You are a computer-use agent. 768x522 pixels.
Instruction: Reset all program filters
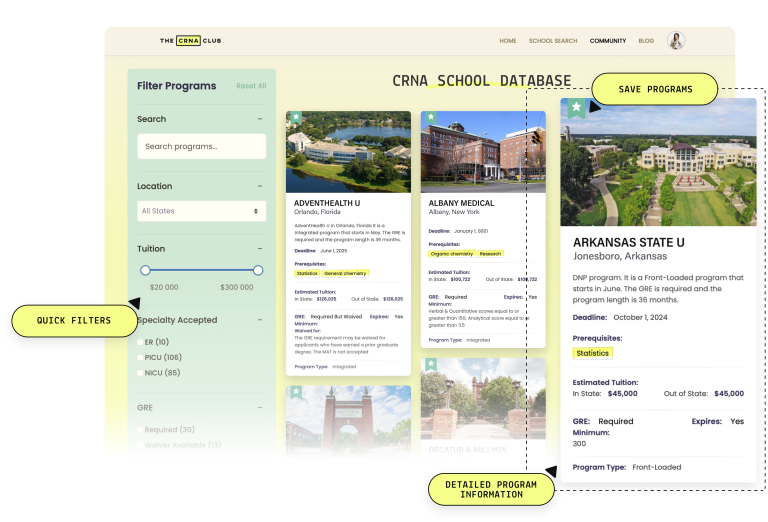coord(251,86)
